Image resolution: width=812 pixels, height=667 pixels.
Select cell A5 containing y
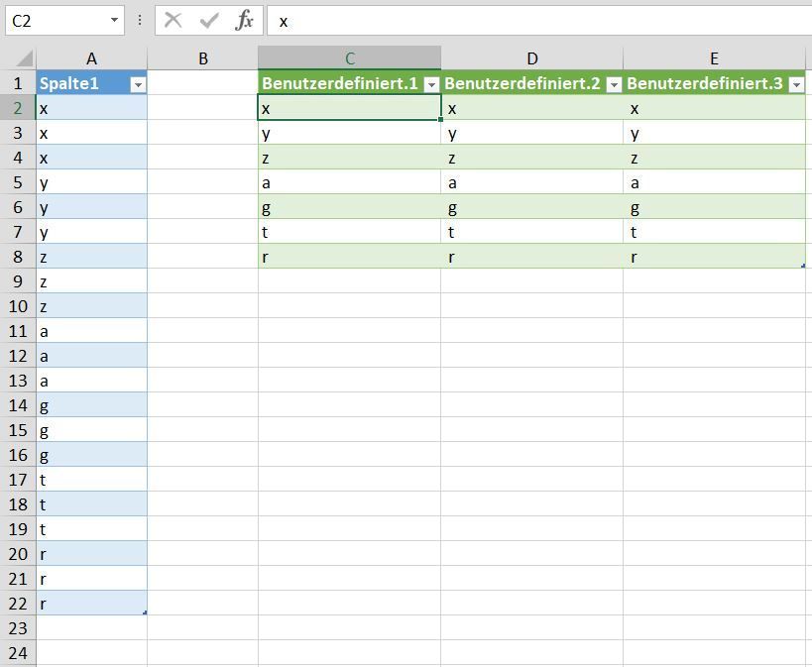click(91, 182)
